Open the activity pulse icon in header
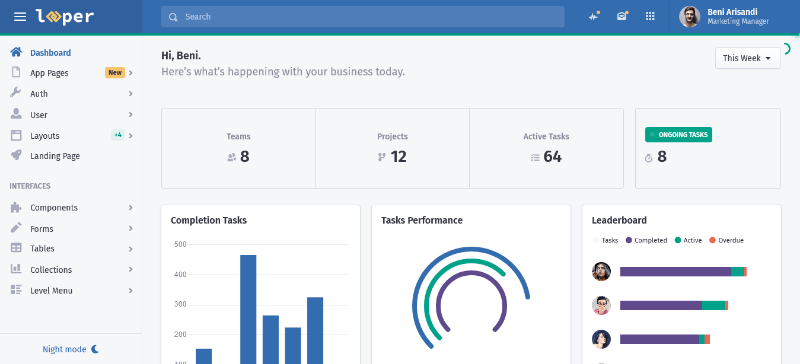Image resolution: width=800 pixels, height=364 pixels. 593,16
